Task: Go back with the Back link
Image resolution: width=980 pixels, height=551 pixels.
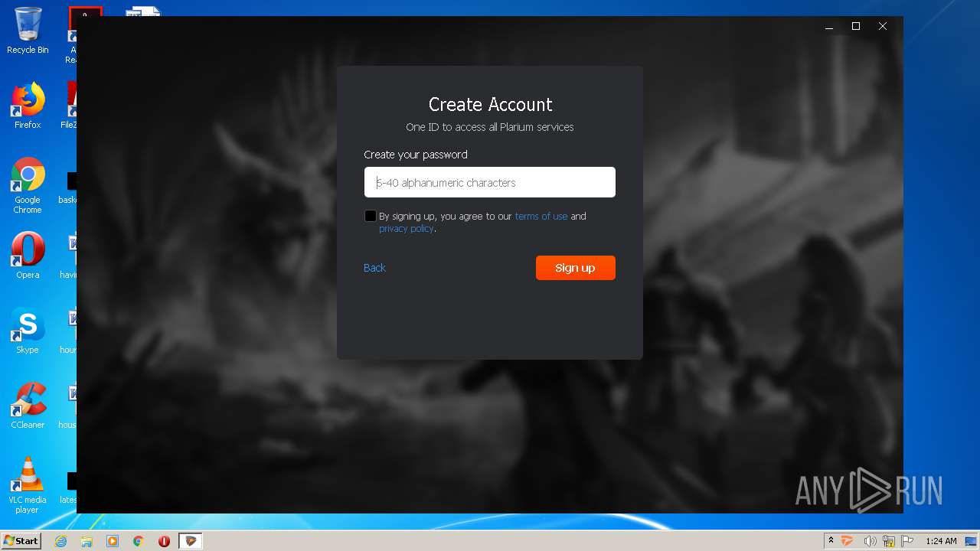Action: tap(374, 268)
